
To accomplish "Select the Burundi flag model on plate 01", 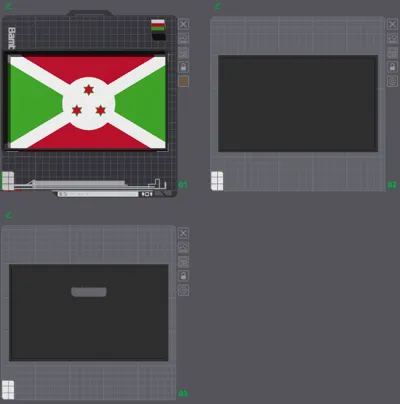I will click(88, 102).
